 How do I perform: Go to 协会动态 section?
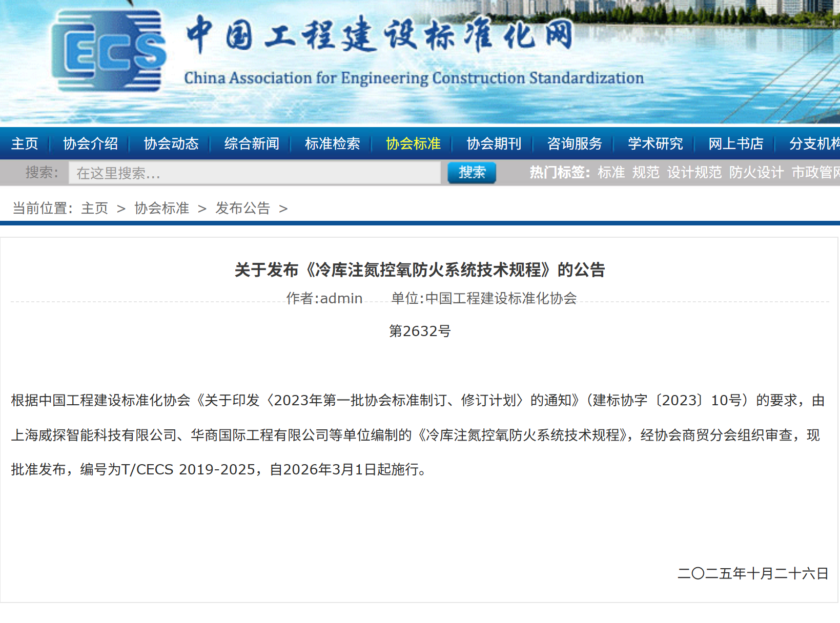(171, 144)
